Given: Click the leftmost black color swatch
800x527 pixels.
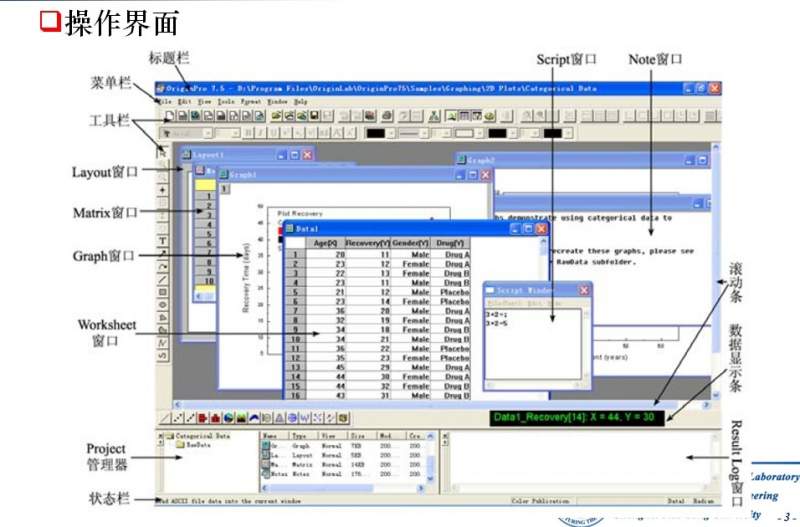Looking at the screenshot, I should (376, 134).
